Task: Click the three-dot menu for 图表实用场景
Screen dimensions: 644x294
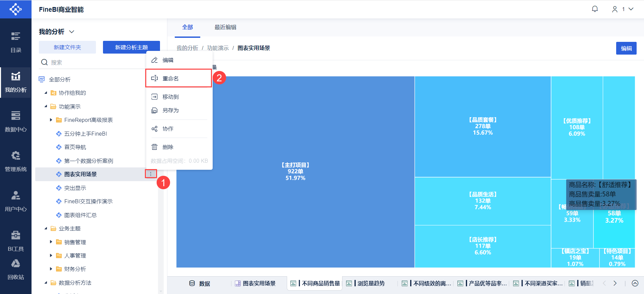Action: (x=151, y=174)
